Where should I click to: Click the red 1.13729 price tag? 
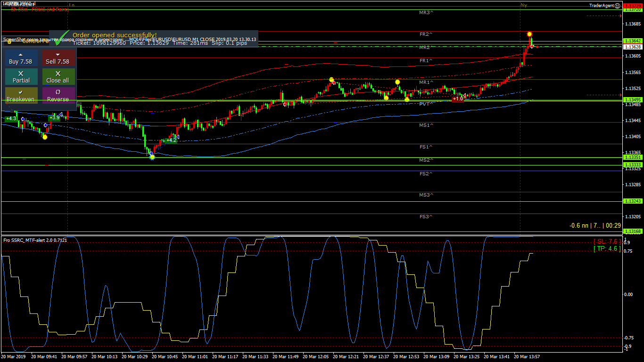click(x=633, y=5)
